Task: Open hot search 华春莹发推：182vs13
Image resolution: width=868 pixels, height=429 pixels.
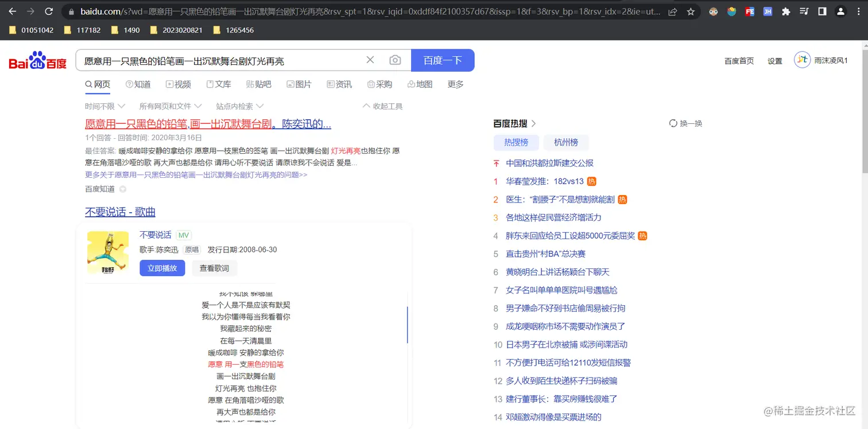Action: click(544, 181)
